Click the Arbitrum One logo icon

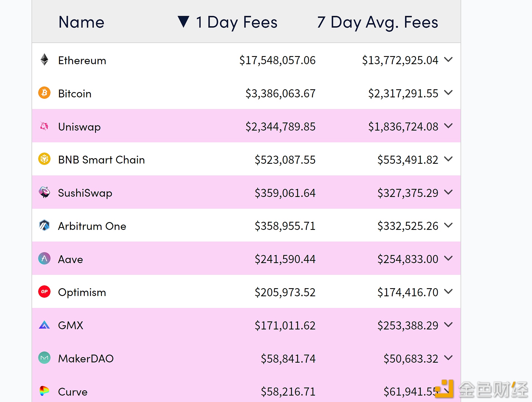(x=44, y=225)
